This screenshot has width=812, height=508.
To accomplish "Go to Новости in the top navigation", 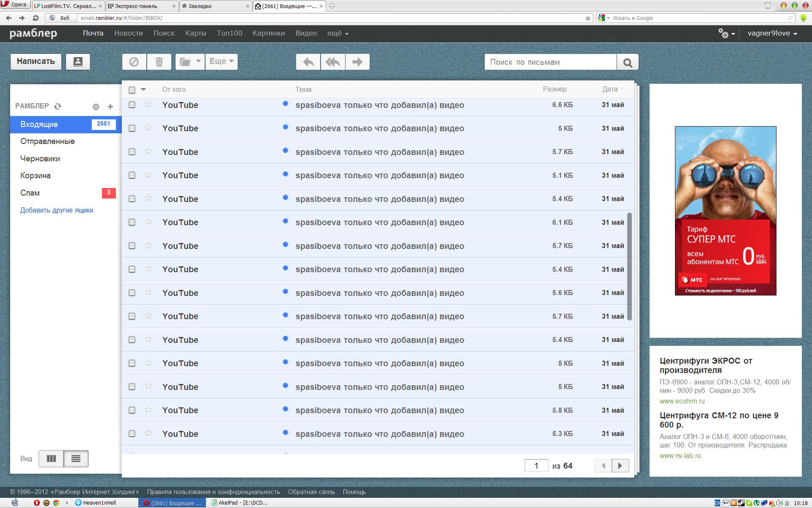I will tap(128, 33).
